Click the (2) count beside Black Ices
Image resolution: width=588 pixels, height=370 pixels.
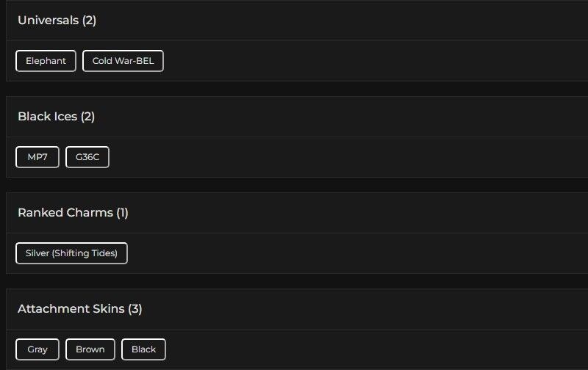coord(87,116)
